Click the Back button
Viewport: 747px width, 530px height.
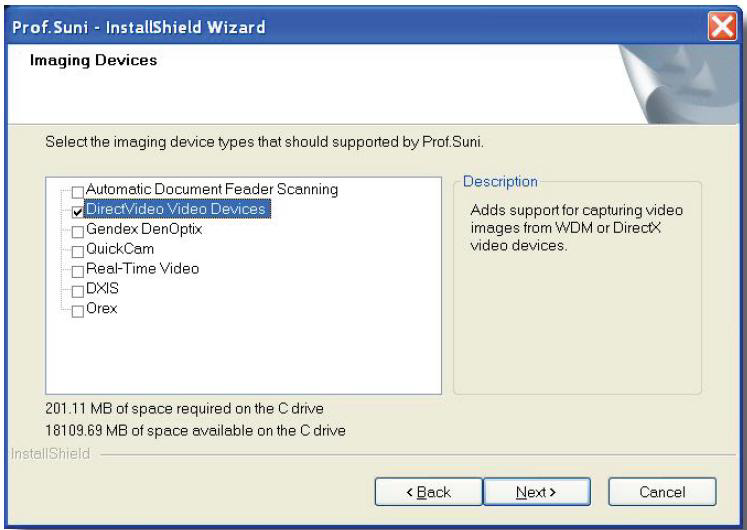pyautogui.click(x=428, y=492)
